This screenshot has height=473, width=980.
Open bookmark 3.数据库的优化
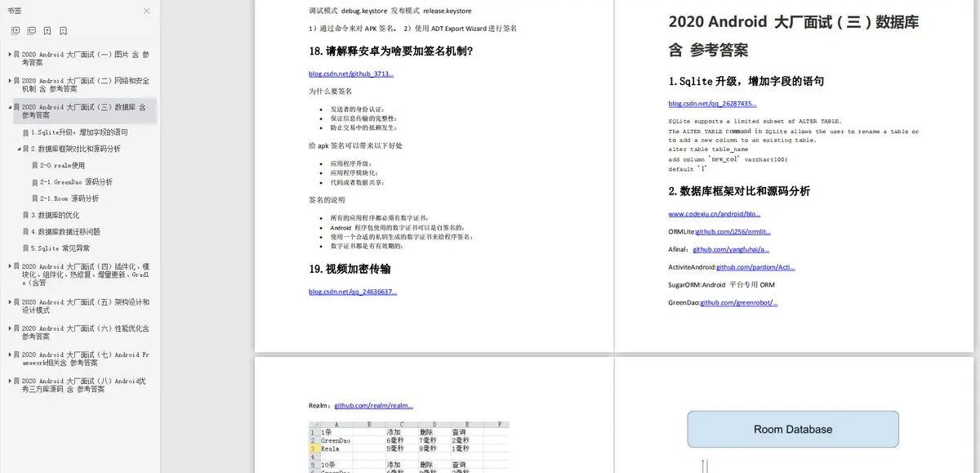click(x=56, y=215)
